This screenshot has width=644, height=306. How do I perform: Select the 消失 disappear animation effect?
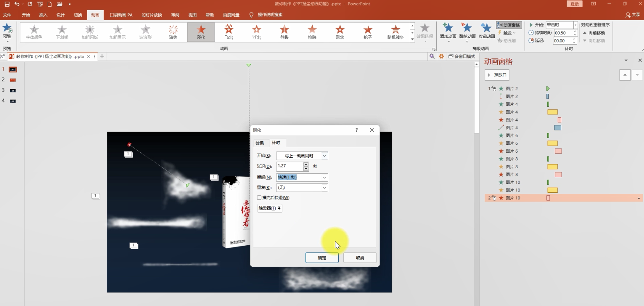pos(173,32)
